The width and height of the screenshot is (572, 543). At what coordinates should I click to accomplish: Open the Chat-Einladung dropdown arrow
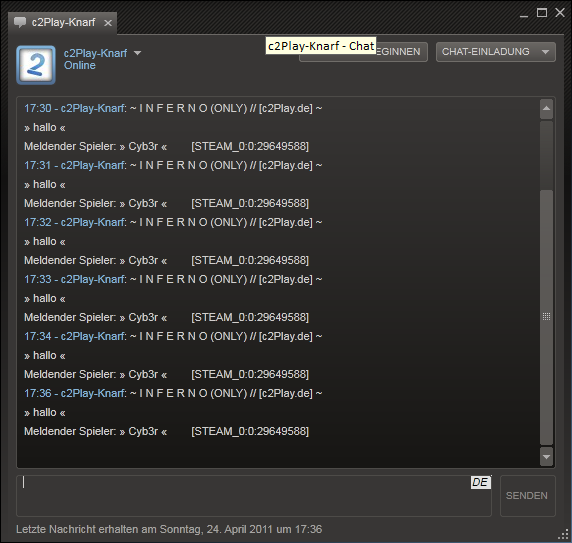[x=545, y=52]
